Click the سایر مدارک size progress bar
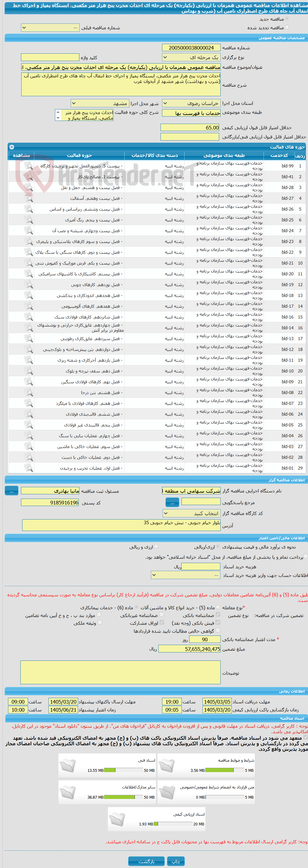 (124, 797)
